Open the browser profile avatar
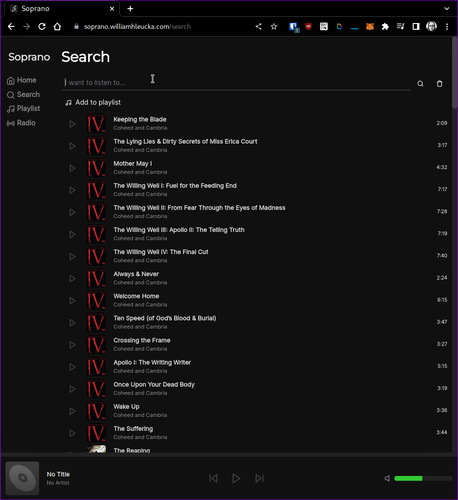The image size is (458, 500). pos(431,26)
